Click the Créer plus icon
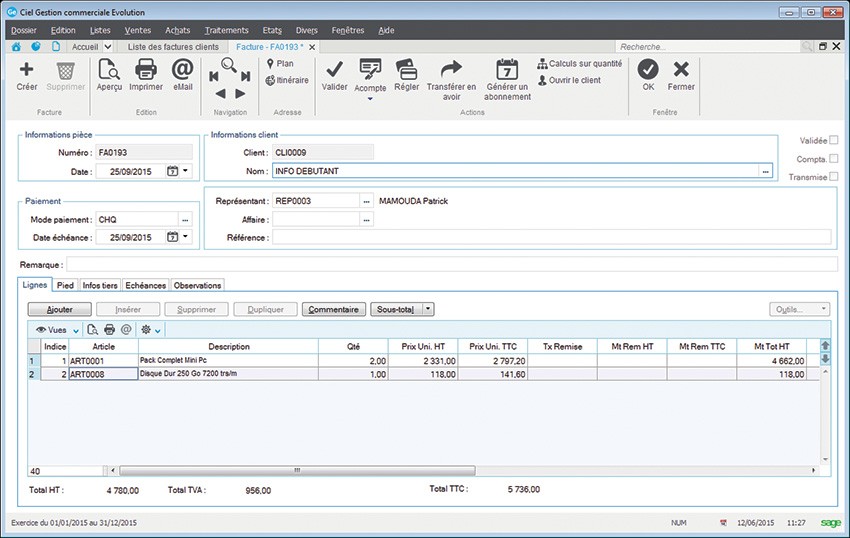This screenshot has width=850, height=538. pyautogui.click(x=27, y=70)
